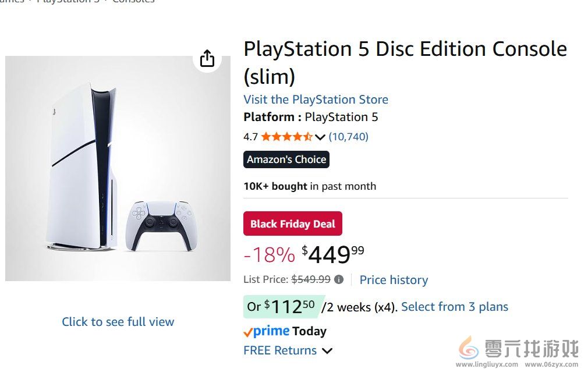Click the 4.7 rating number
The width and height of the screenshot is (588, 369).
coord(250,137)
